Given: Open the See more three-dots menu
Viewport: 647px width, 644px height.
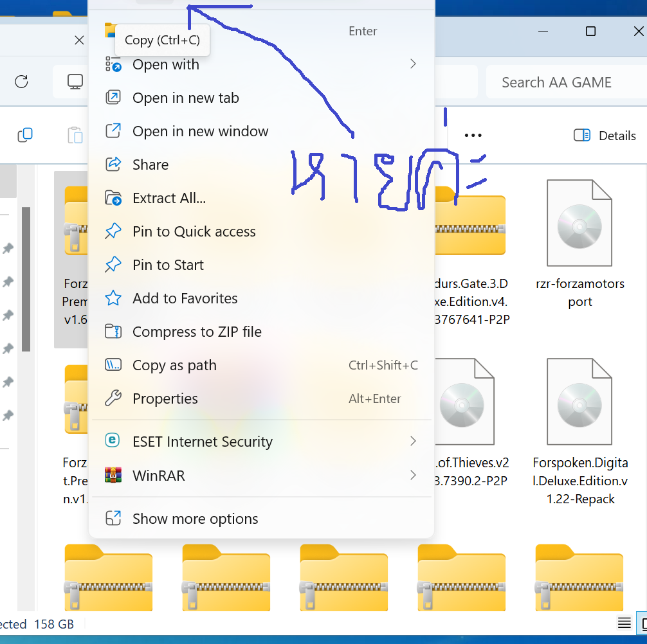Looking at the screenshot, I should (473, 135).
